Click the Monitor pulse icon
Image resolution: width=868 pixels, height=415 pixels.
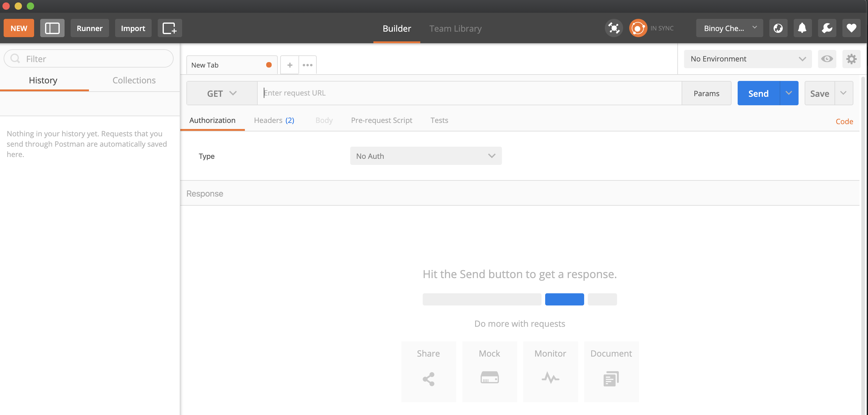click(550, 378)
